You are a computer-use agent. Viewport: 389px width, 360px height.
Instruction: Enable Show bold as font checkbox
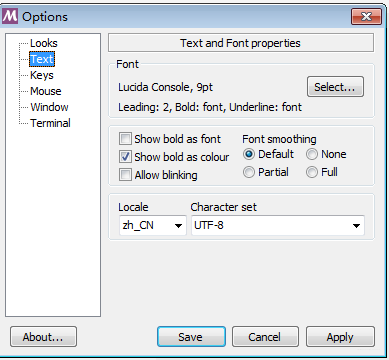(125, 139)
